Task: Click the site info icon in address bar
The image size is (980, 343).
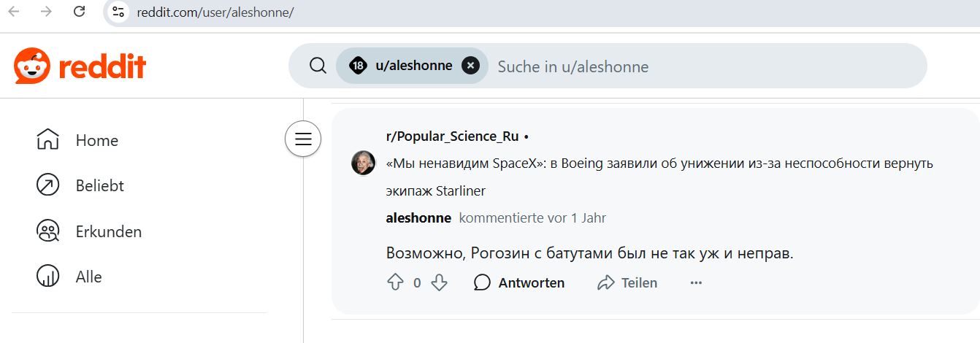Action: coord(118,12)
